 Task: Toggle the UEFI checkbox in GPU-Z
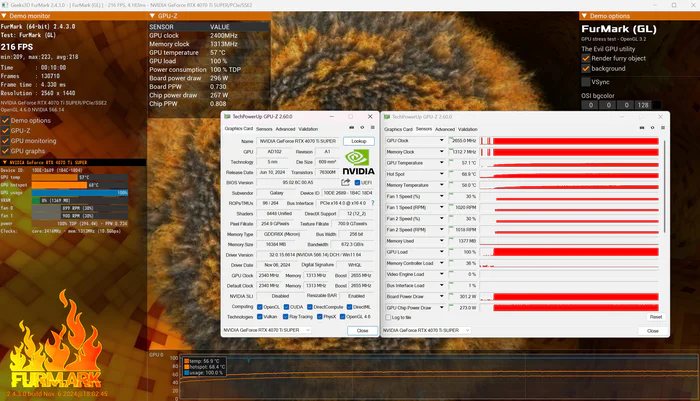[x=357, y=183]
